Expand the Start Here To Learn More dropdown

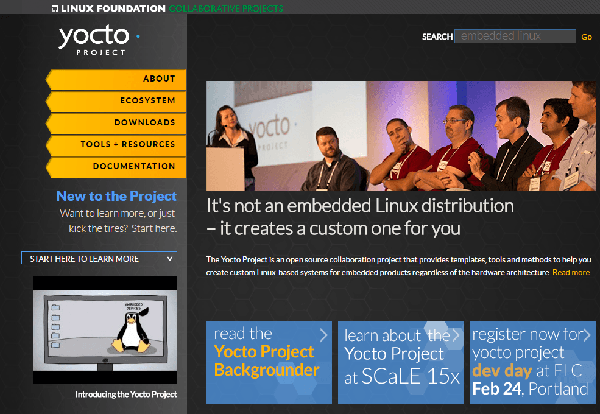click(99, 259)
